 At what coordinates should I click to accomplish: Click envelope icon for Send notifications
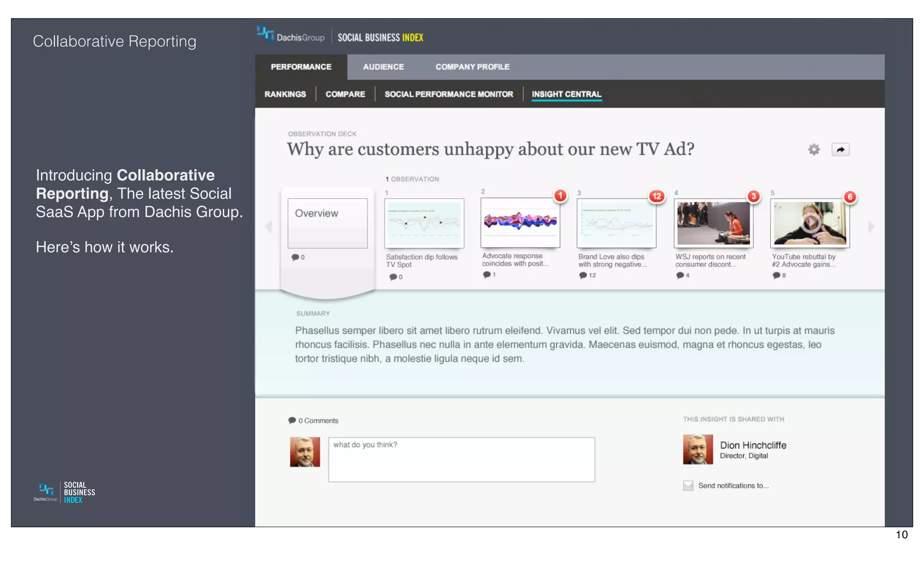tap(688, 486)
